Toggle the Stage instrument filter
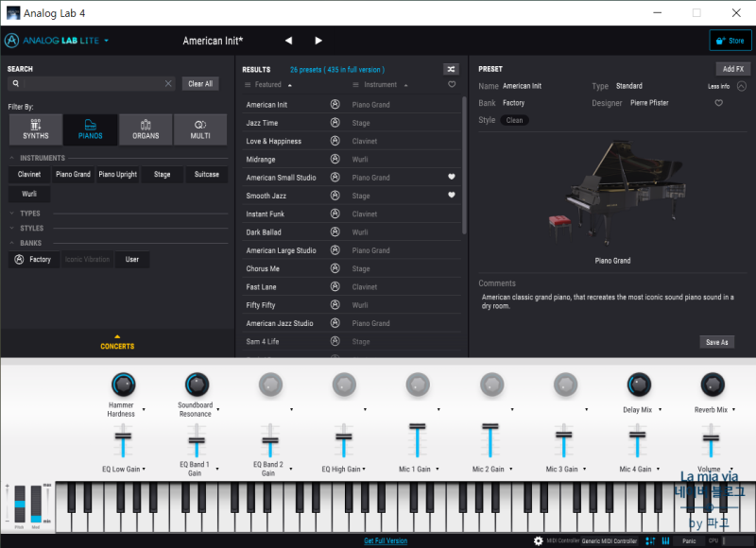Image resolution: width=756 pixels, height=548 pixels. point(162,175)
